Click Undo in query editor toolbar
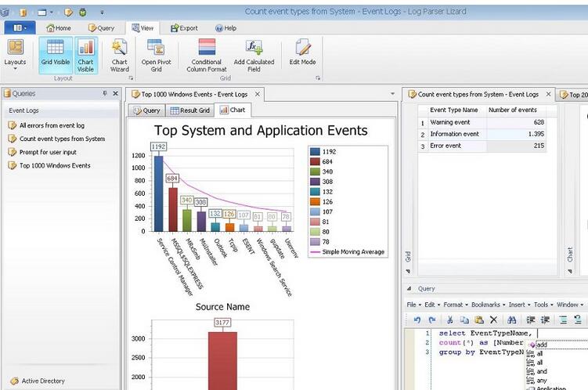 [417, 320]
